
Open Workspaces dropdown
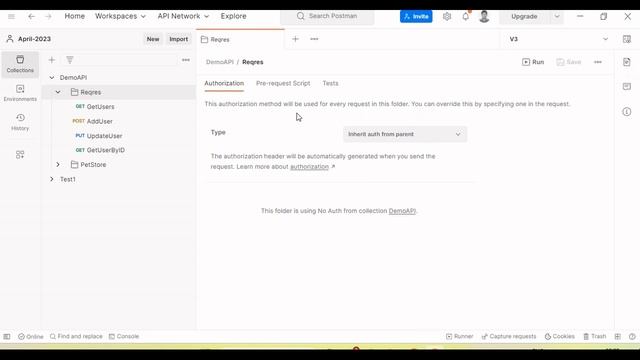[x=120, y=16]
